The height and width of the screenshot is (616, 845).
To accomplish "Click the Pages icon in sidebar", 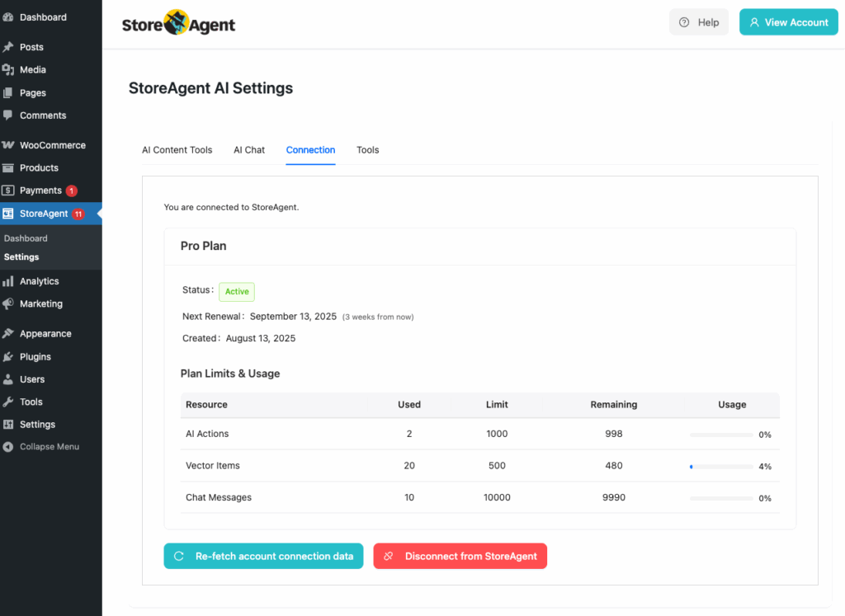I will (x=8, y=92).
